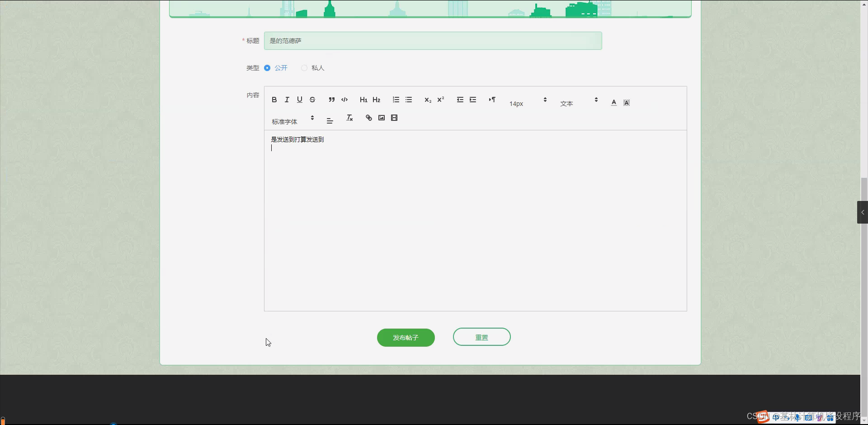Clear text formatting
The width and height of the screenshot is (868, 425).
click(349, 118)
